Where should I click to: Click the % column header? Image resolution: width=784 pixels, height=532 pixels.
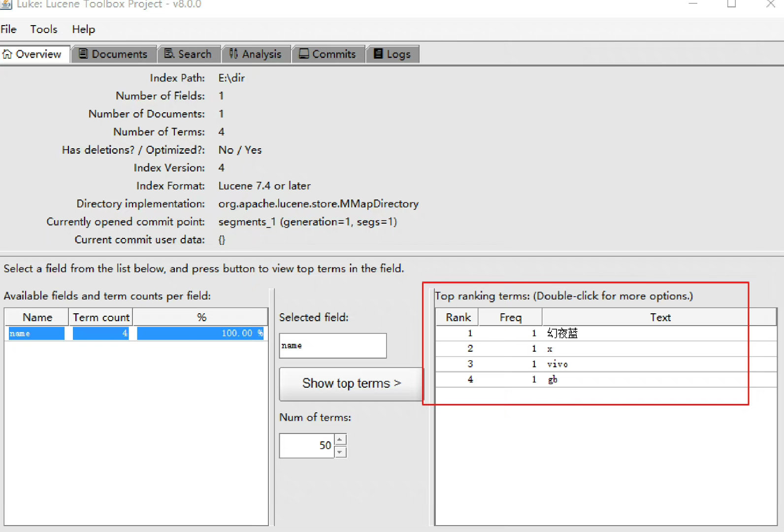point(201,317)
